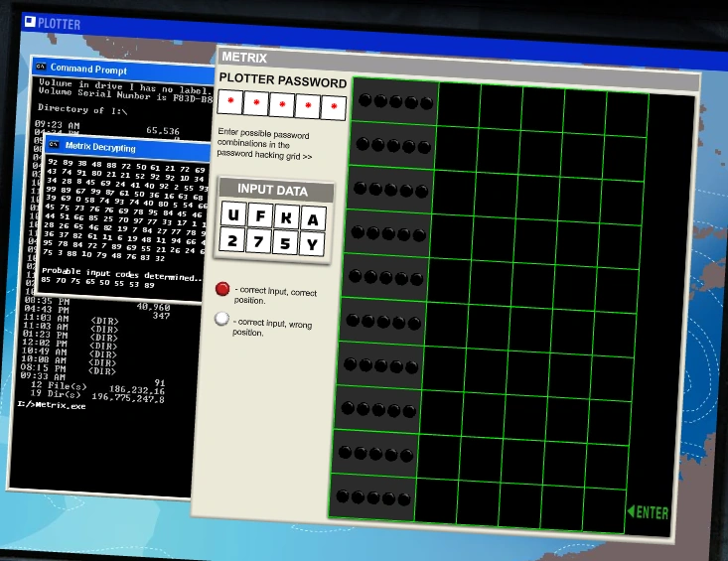728x561 pixels.
Task: Click the red correct-position legend dot
Action: click(x=222, y=289)
